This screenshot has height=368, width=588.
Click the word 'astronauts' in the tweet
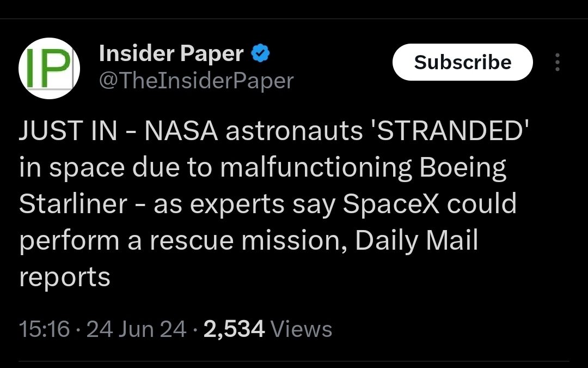coord(293,132)
